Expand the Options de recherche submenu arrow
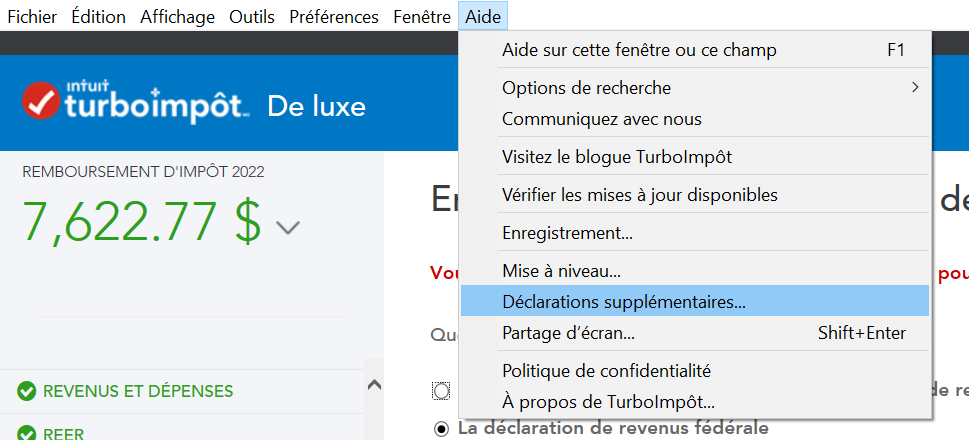Image resolution: width=969 pixels, height=440 pixels. (914, 88)
